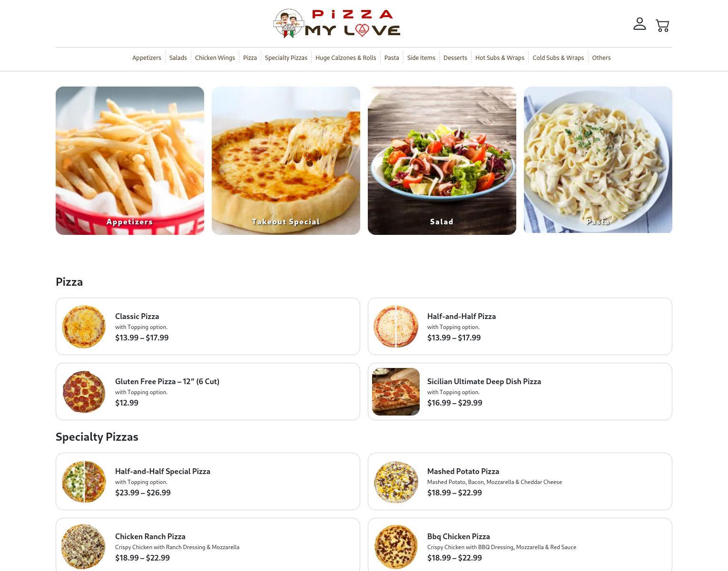Click the Gluten Free Pizza image

pos(84,392)
